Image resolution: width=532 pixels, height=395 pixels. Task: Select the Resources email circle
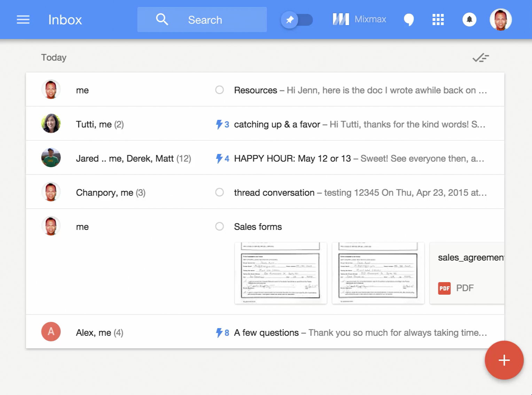(219, 90)
